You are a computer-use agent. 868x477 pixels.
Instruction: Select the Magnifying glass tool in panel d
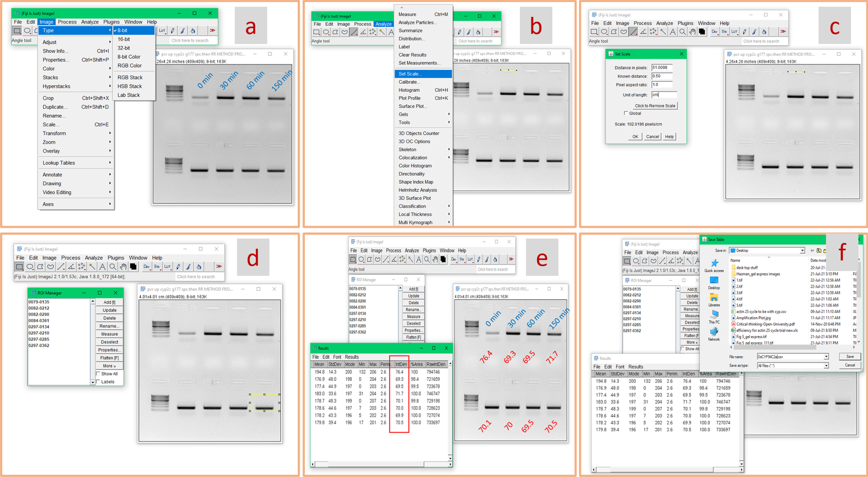tap(113, 267)
